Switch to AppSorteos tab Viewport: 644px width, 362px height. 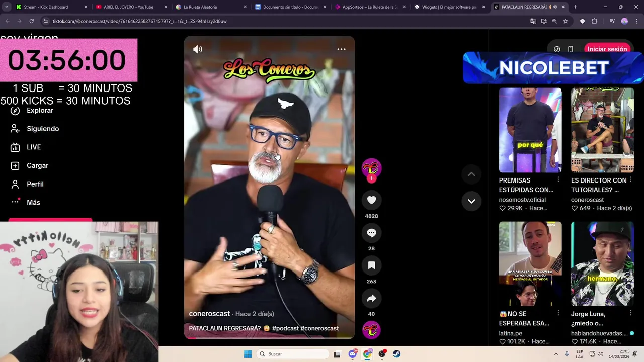pyautogui.click(x=370, y=7)
